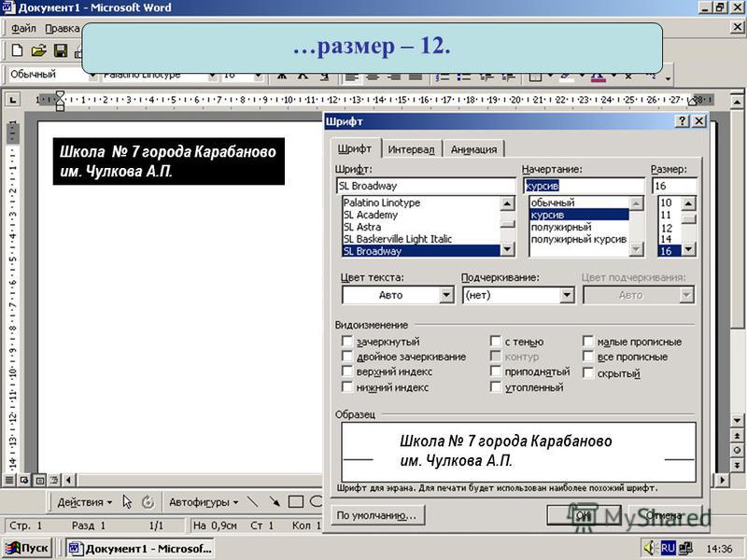Viewport: 747px width, 560px height.
Task: Open the Пуск start menu
Action: [27, 548]
